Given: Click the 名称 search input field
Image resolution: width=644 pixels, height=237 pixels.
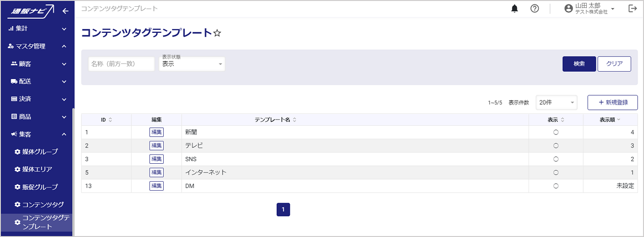Looking at the screenshot, I should point(121,64).
